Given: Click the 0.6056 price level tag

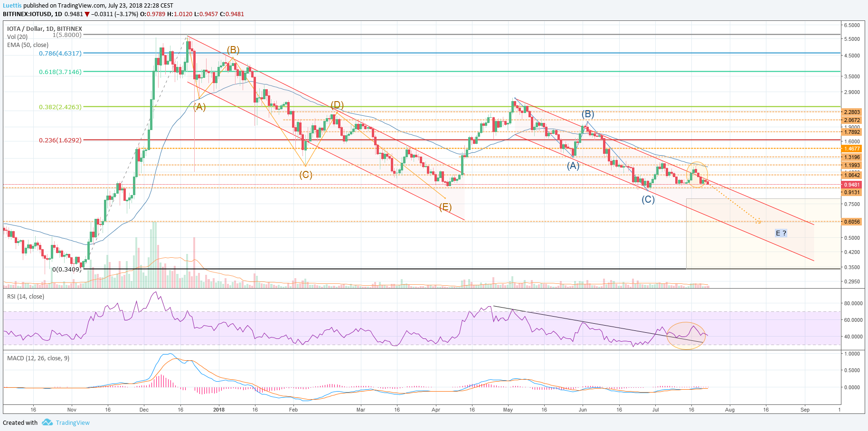Looking at the screenshot, I should 852,222.
